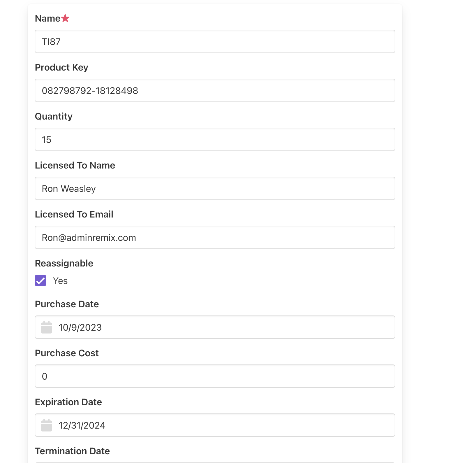Uncheck the Reassignable checkbox

[x=40, y=280]
